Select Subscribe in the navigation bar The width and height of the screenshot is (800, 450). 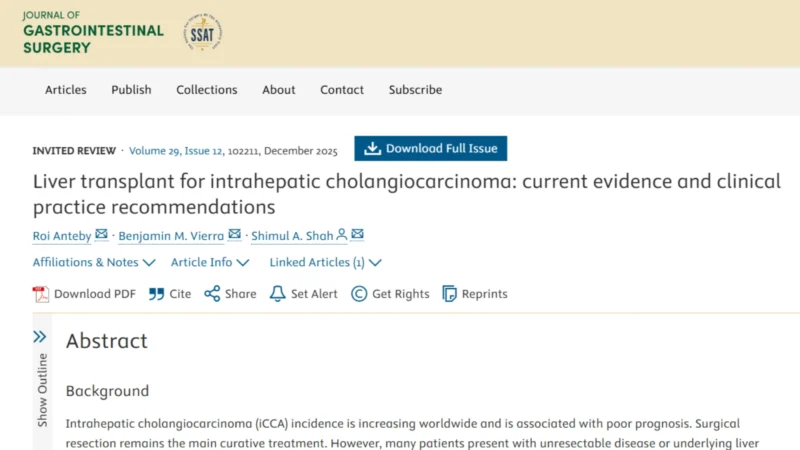(x=415, y=90)
